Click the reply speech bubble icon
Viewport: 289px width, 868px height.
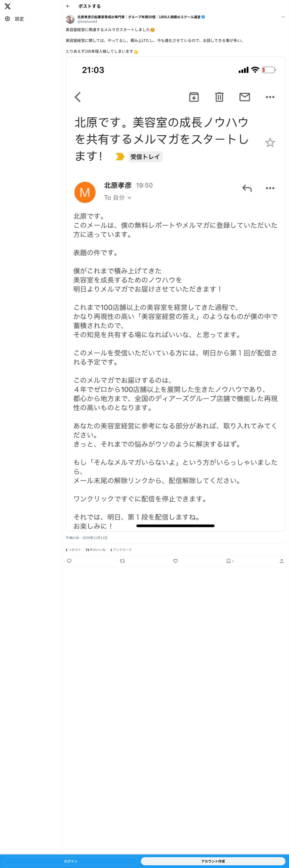coord(69,561)
